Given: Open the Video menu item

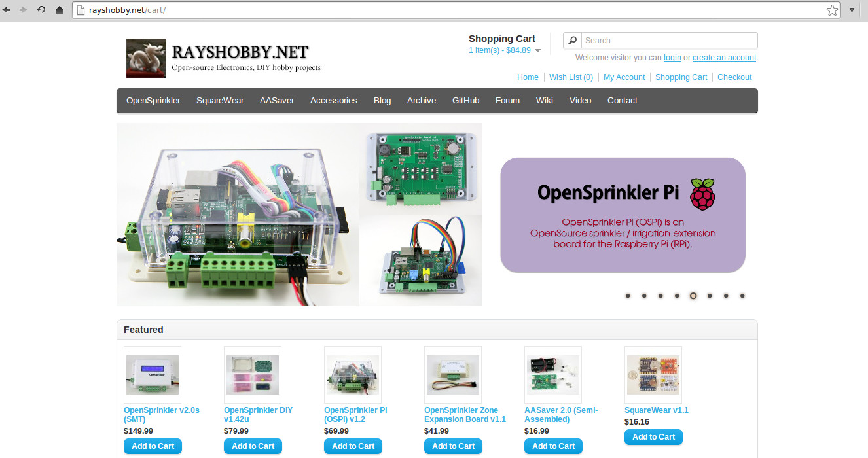Looking at the screenshot, I should (581, 101).
